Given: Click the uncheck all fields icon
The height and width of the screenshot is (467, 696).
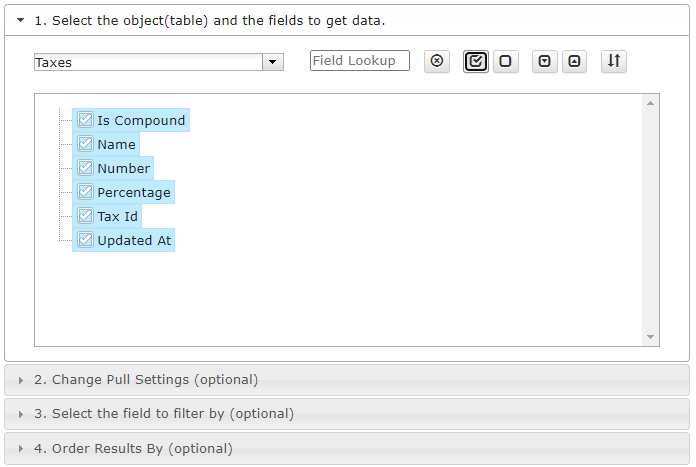Looking at the screenshot, I should coord(506,61).
